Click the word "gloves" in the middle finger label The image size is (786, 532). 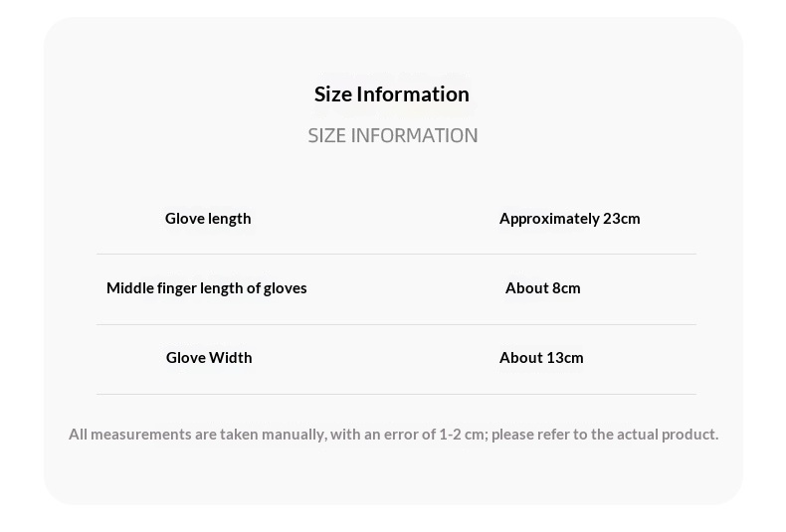coord(285,288)
